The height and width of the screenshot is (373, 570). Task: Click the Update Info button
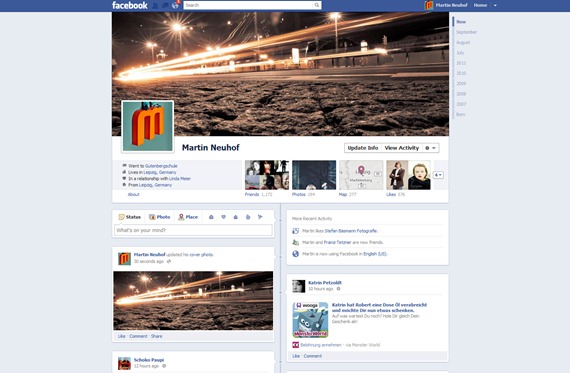(363, 148)
